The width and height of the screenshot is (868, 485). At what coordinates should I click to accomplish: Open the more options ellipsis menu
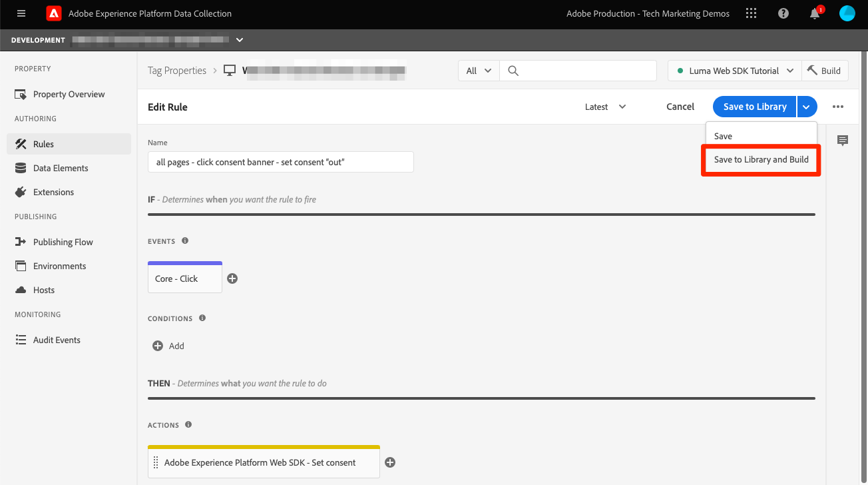tap(838, 107)
